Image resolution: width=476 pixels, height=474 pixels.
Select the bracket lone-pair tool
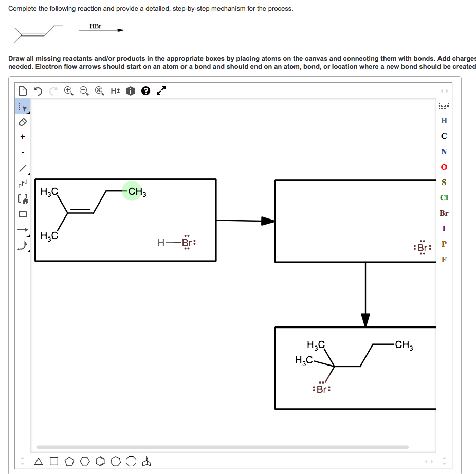[23, 199]
